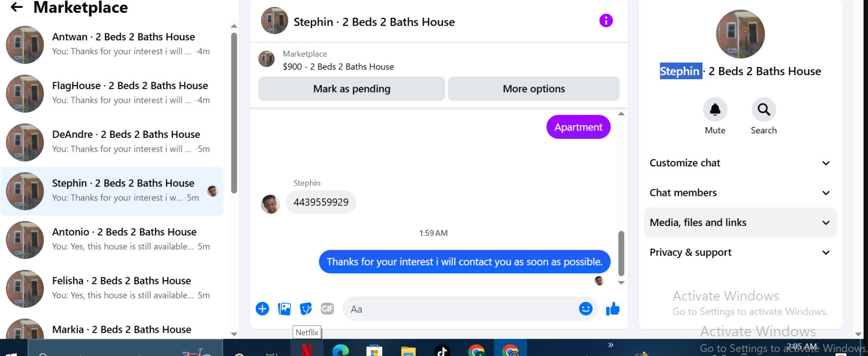Open Antwan's 2 Beds 2 Baths conversation

[112, 44]
